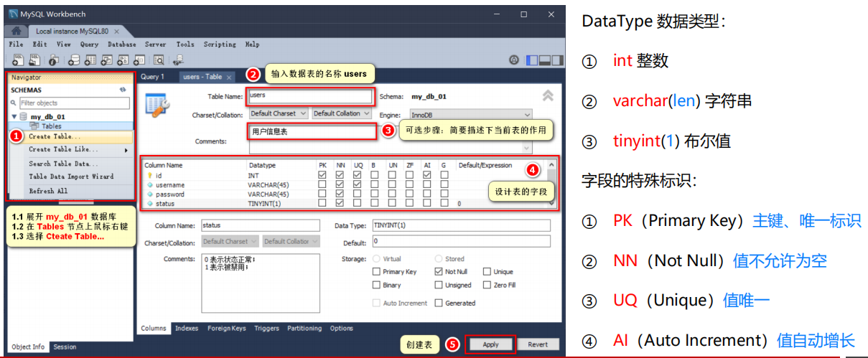
Task: Click the primary key icon of id
Action: pyautogui.click(x=150, y=175)
